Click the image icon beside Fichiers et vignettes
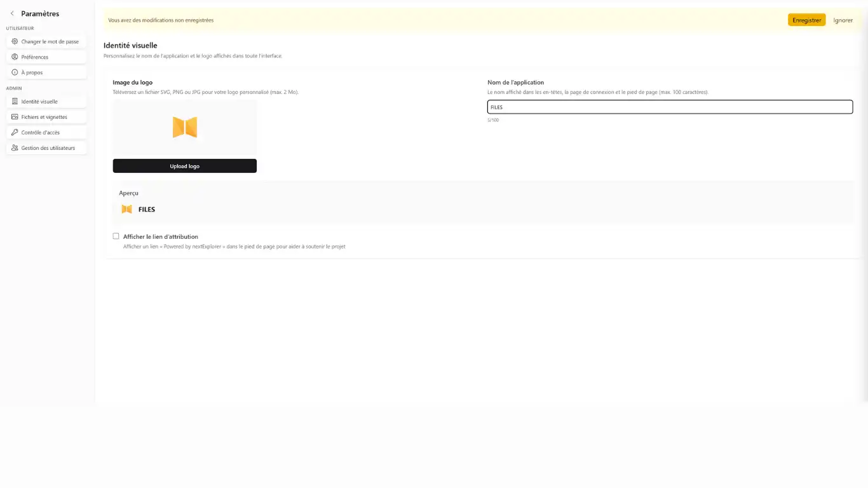Viewport: 868px width, 488px height. (15, 117)
